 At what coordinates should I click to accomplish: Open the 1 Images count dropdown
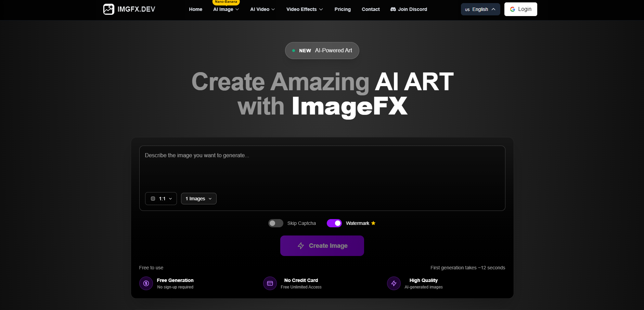[x=198, y=198]
